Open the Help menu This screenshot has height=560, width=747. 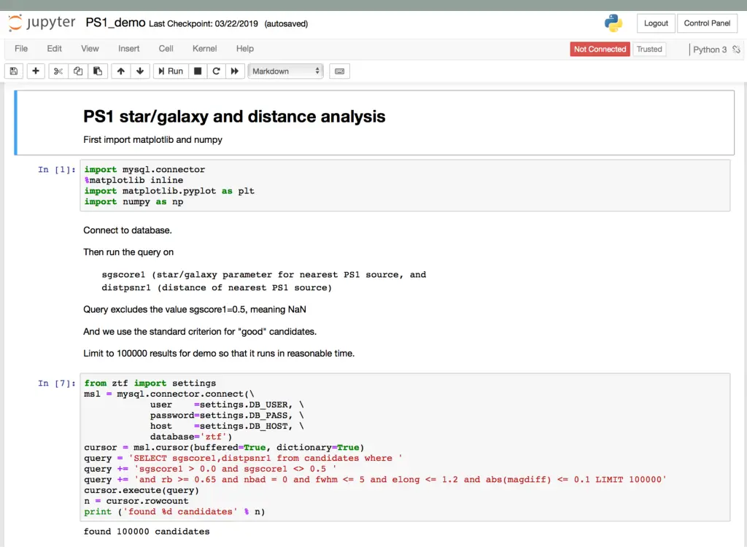tap(245, 49)
